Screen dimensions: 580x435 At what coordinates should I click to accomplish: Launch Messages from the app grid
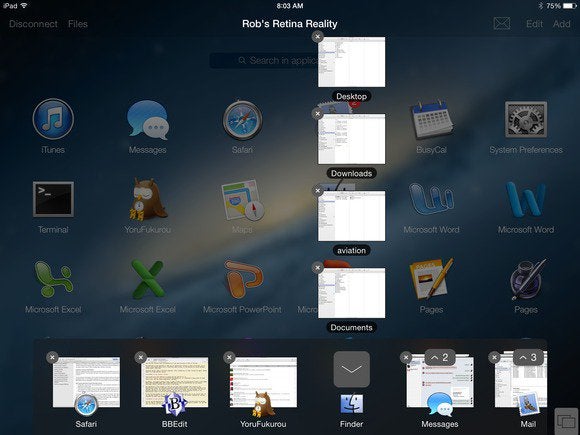(x=148, y=120)
